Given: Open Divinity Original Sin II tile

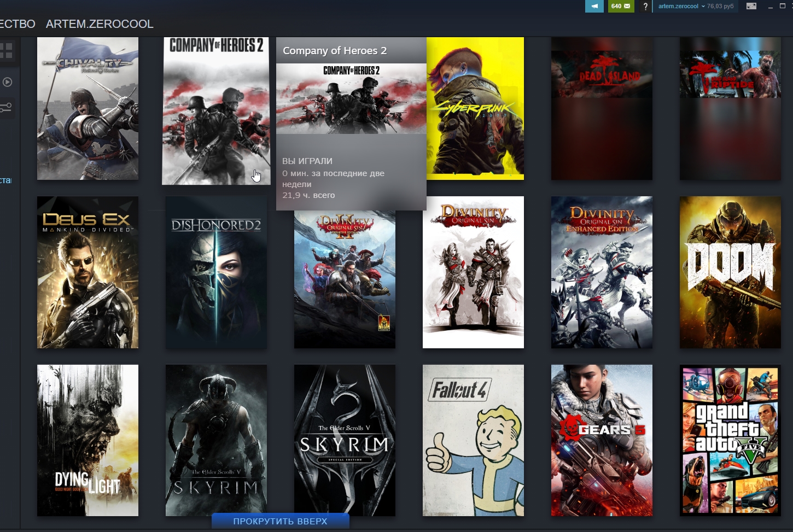Looking at the screenshot, I should (x=345, y=279).
